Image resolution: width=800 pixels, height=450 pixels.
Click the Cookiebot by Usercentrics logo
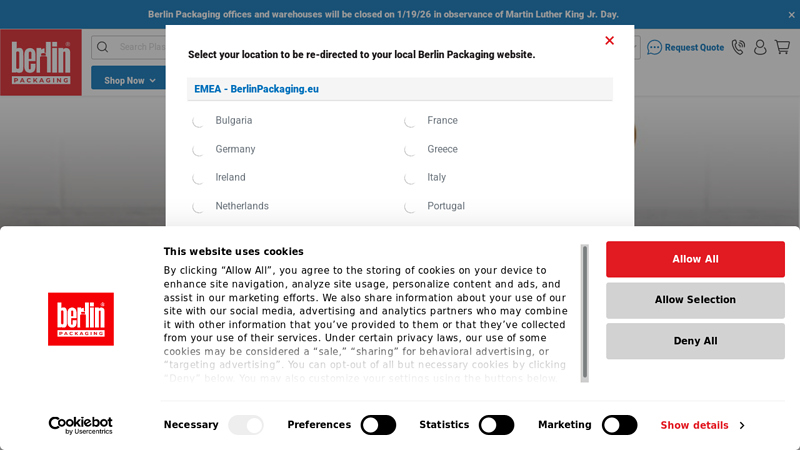tap(80, 425)
